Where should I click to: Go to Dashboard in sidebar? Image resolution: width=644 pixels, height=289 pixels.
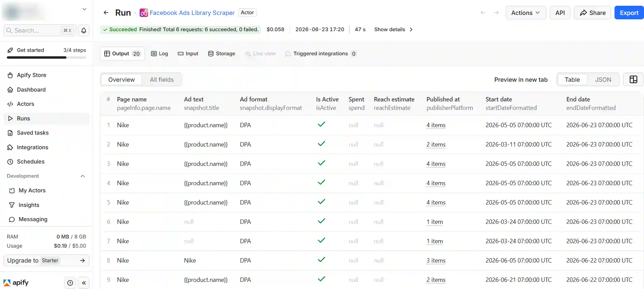click(47, 90)
